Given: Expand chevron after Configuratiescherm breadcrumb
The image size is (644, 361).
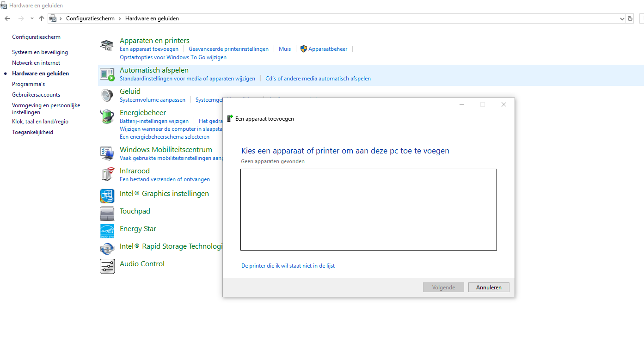Looking at the screenshot, I should (x=120, y=18).
